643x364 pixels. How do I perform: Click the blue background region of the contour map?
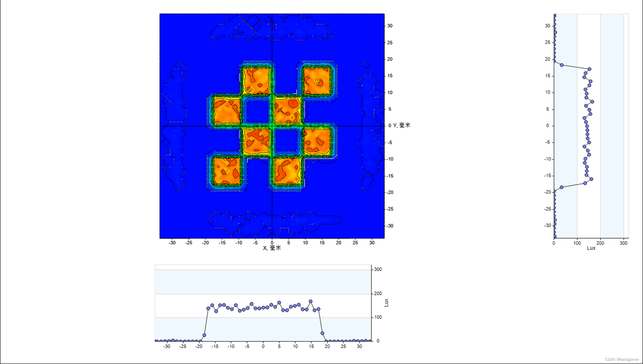coord(189,217)
